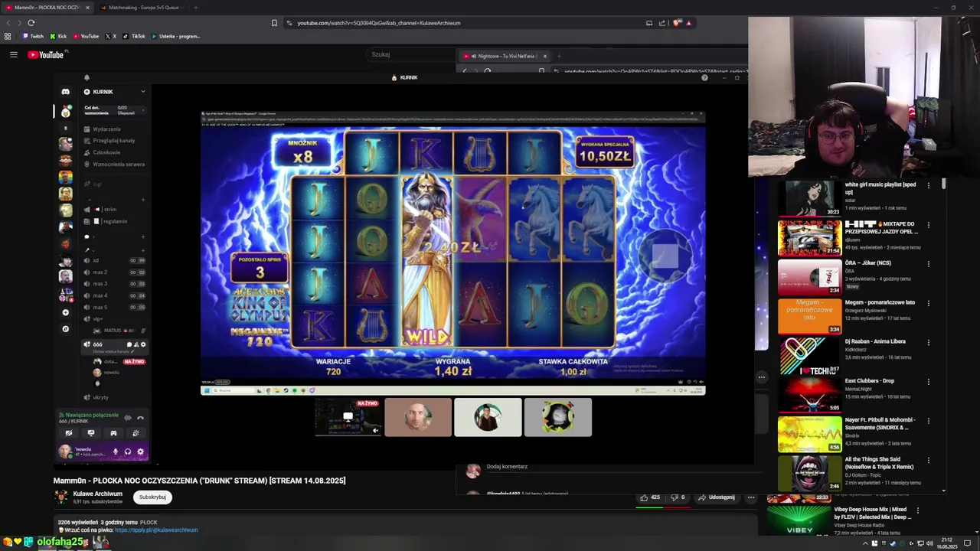
Task: Open settings gear of 666 voice channel
Action: [x=142, y=344]
